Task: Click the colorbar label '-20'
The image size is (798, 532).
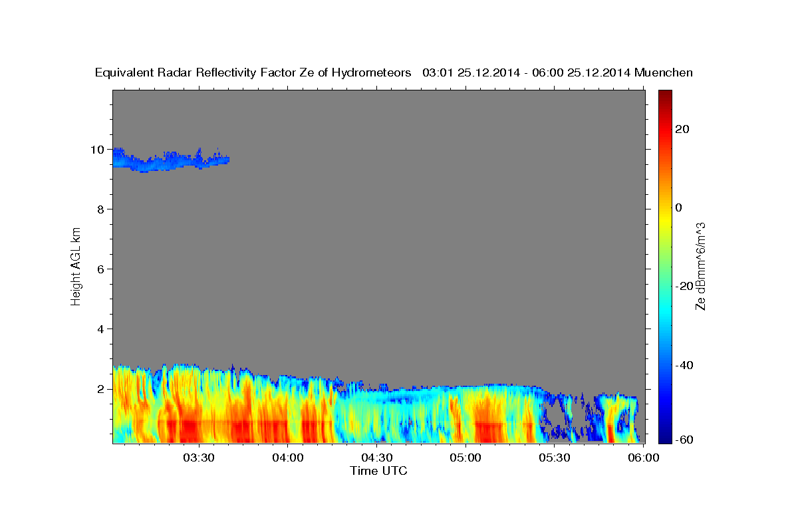Action: [x=684, y=286]
